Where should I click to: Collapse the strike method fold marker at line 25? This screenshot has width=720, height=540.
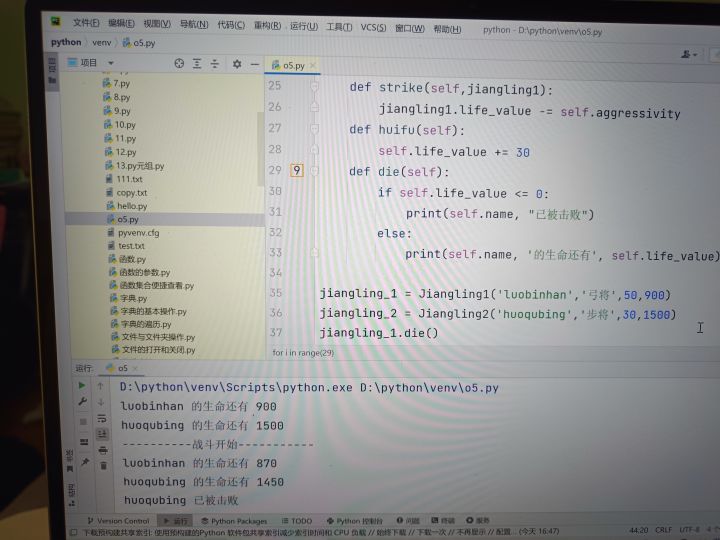coord(314,87)
